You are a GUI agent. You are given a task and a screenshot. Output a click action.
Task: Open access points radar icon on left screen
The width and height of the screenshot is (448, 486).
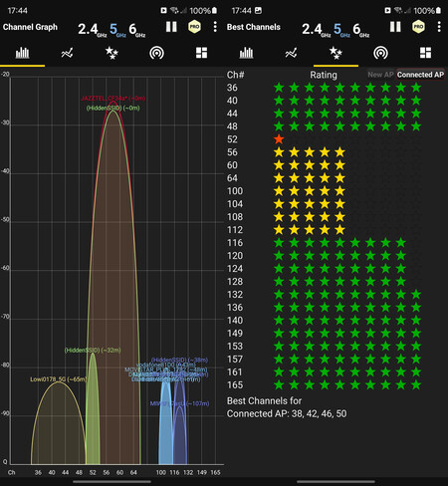[156, 53]
